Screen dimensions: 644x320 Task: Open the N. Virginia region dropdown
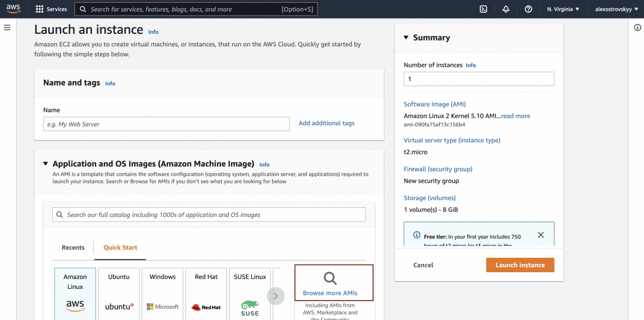click(x=563, y=9)
